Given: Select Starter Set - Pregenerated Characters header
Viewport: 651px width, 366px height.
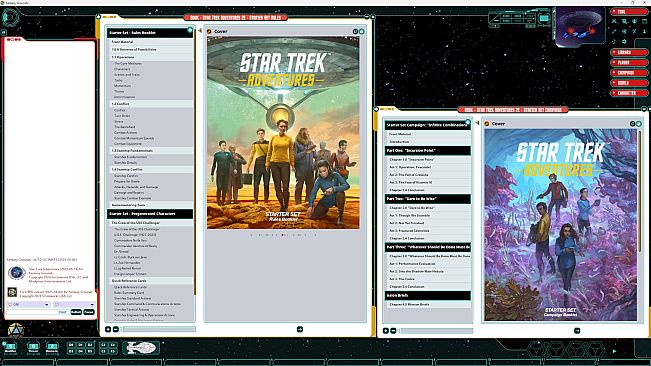Looking at the screenshot, I should tap(150, 214).
